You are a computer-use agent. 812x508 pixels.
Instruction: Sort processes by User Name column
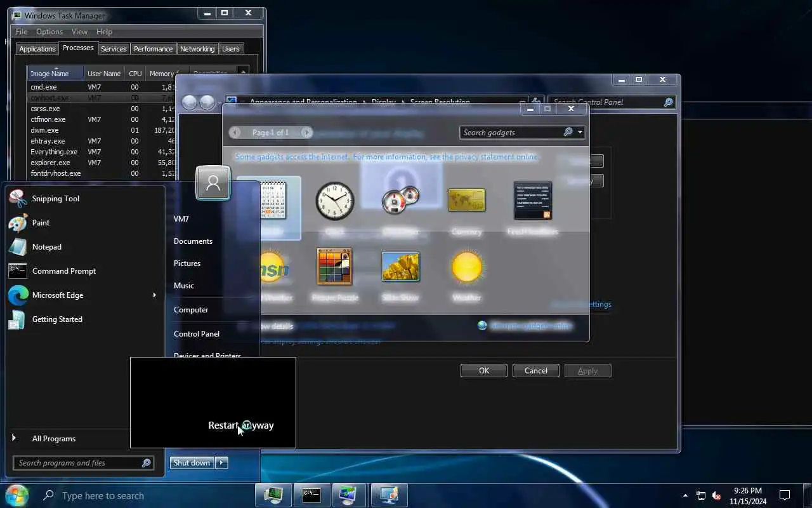point(104,73)
